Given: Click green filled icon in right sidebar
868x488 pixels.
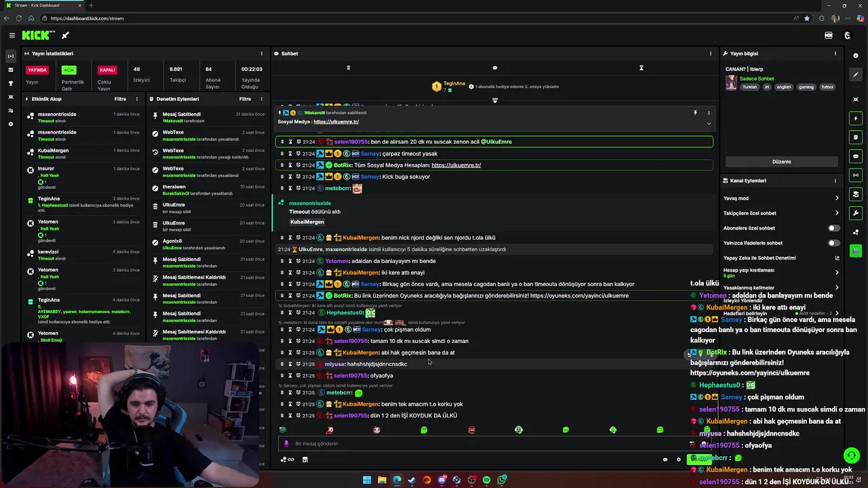Looking at the screenshot, I should tap(856, 251).
